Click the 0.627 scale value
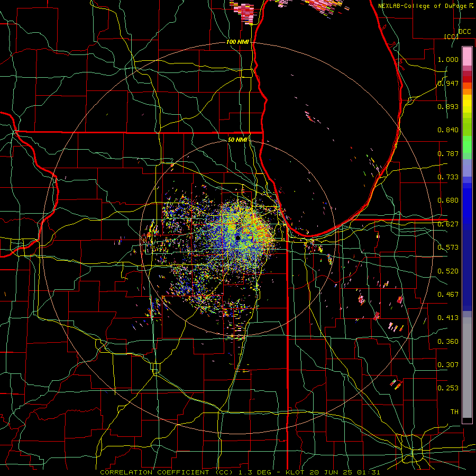 [448, 224]
